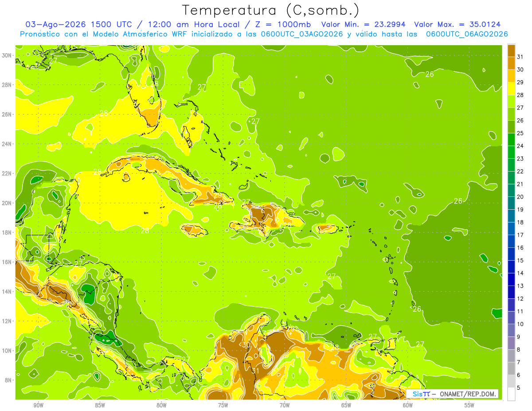Viewport: 532px width, 411px height.
Task: Click the 90W longitude axis label
Action: [x=39, y=405]
